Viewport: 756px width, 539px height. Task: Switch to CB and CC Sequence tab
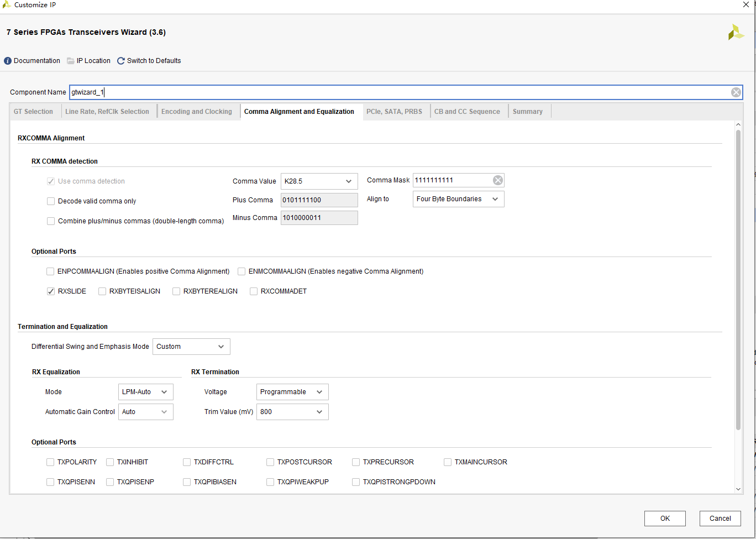coord(467,112)
